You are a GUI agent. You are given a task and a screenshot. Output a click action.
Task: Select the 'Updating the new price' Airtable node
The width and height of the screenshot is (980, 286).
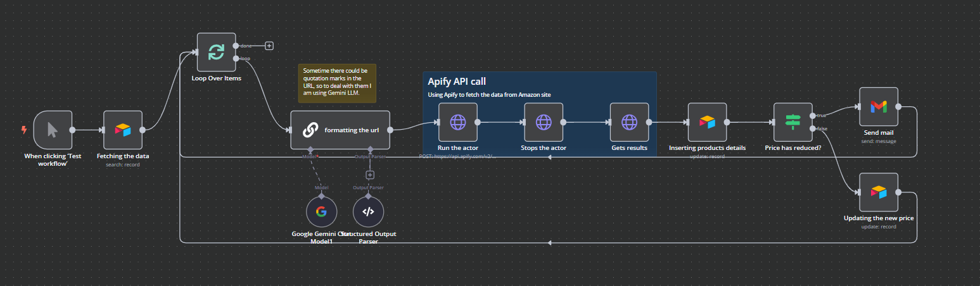[879, 192]
